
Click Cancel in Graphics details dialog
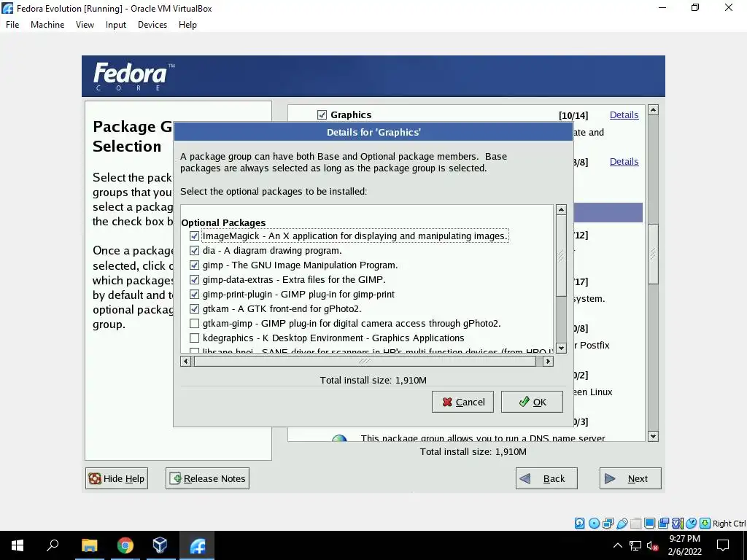462,402
